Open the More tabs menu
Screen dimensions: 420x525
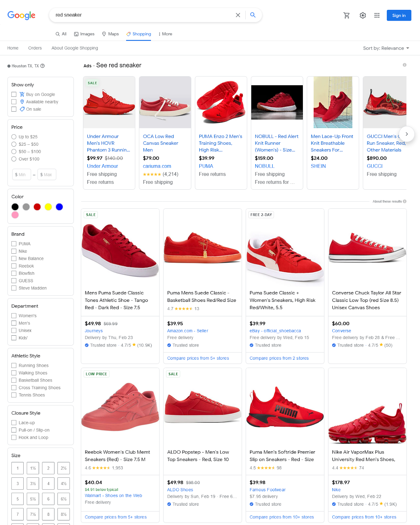(x=165, y=34)
